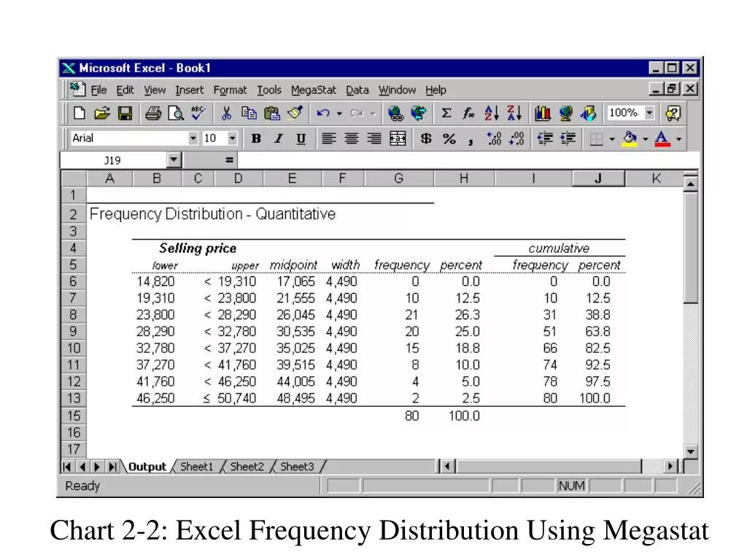
Task: Apply red Font Color letter A
Action: click(x=662, y=139)
